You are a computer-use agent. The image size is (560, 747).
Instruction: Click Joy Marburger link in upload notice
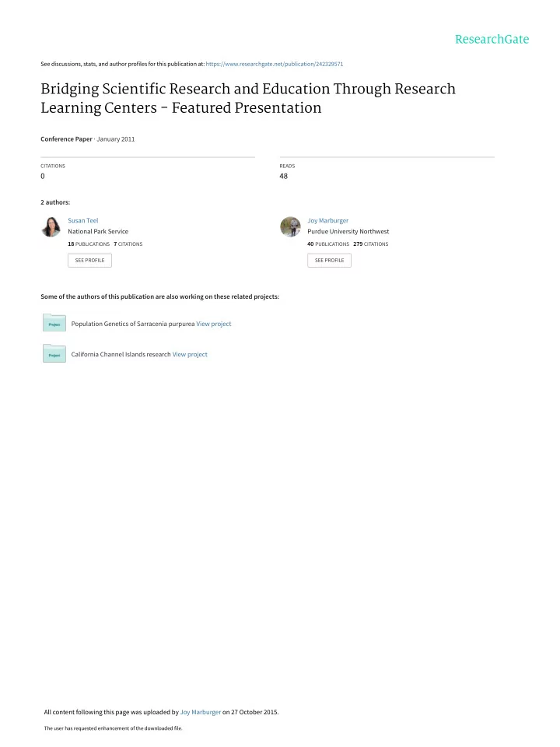pyautogui.click(x=201, y=712)
